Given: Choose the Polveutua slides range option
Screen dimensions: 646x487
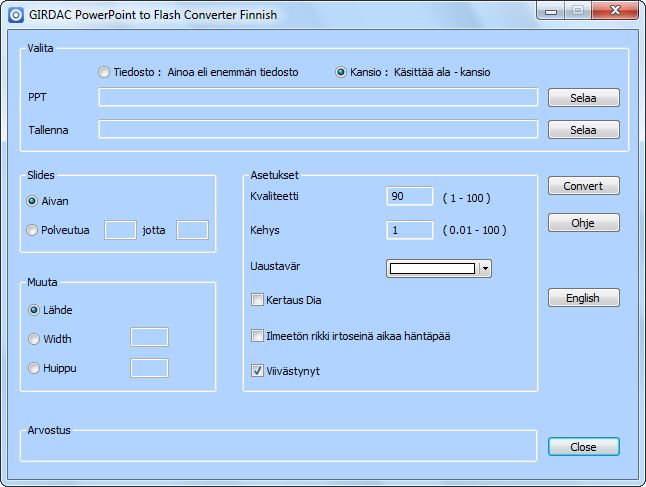Looking at the screenshot, I should click(x=32, y=230).
